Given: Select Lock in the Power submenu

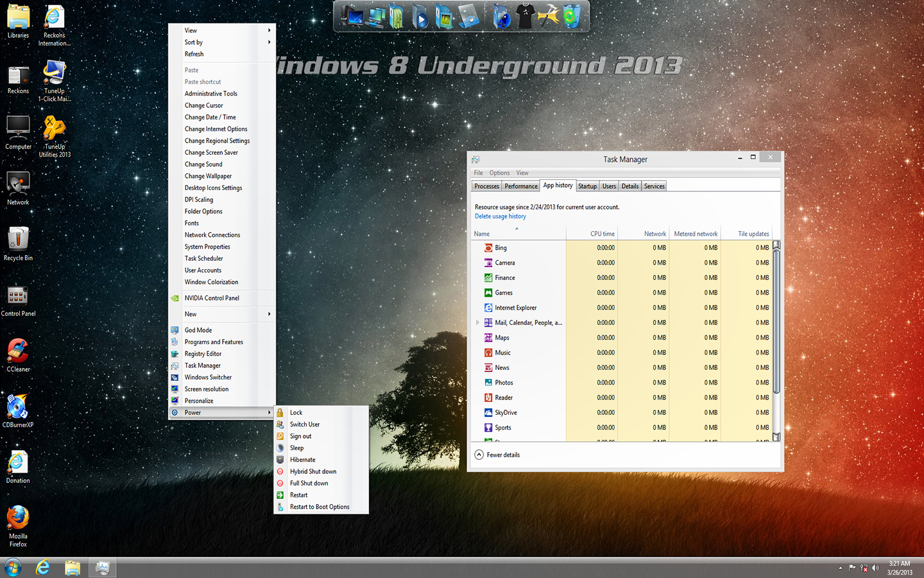Looking at the screenshot, I should point(321,412).
